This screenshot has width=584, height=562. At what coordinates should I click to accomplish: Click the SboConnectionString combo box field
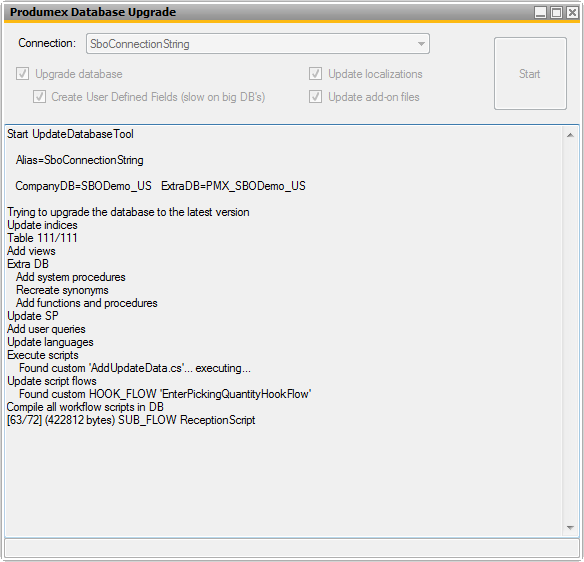click(258, 44)
